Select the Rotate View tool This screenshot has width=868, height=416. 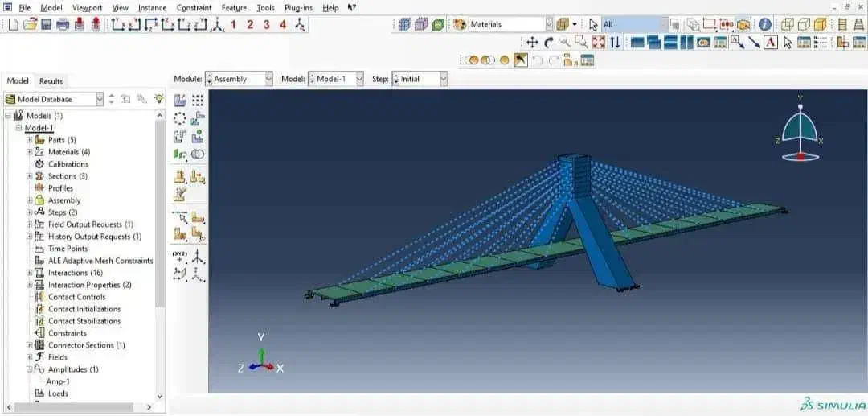click(x=549, y=42)
